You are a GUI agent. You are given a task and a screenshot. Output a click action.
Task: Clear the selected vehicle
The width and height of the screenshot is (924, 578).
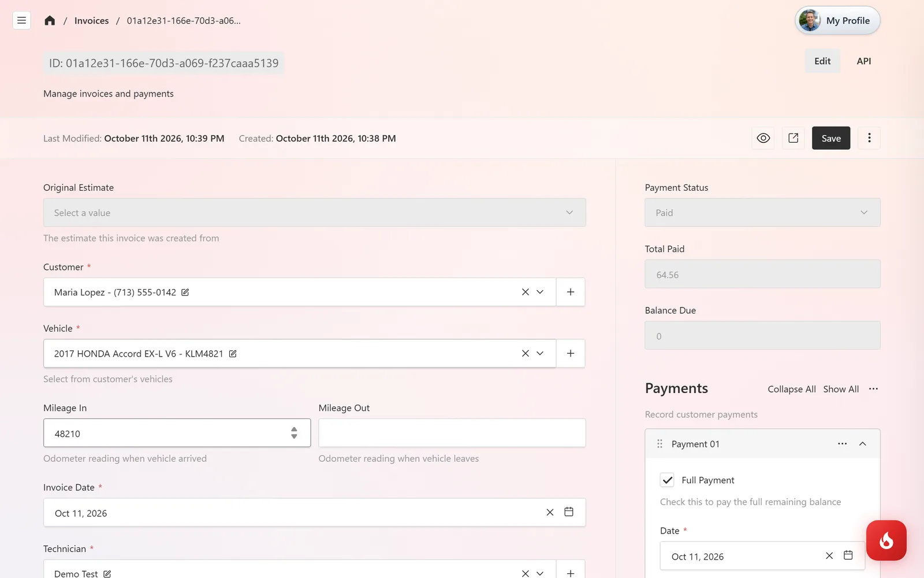526,353
